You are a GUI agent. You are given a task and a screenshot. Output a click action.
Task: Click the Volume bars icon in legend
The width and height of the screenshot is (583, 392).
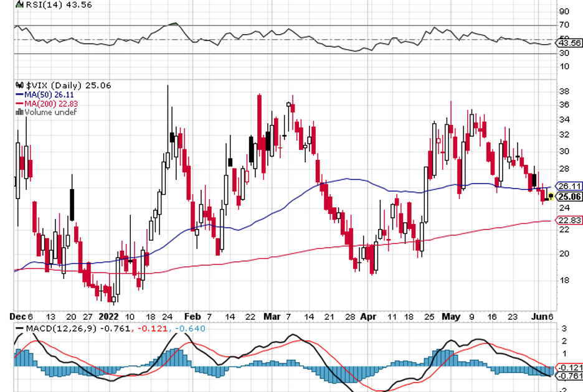pyautogui.click(x=19, y=112)
